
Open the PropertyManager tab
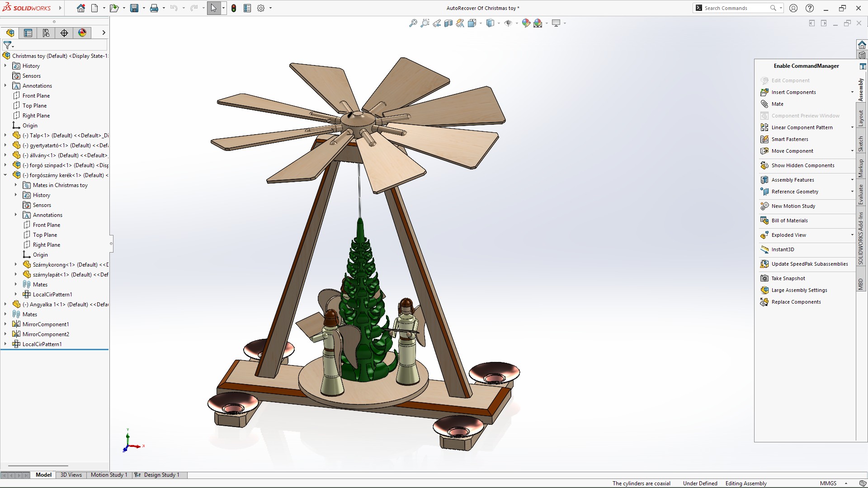click(28, 33)
